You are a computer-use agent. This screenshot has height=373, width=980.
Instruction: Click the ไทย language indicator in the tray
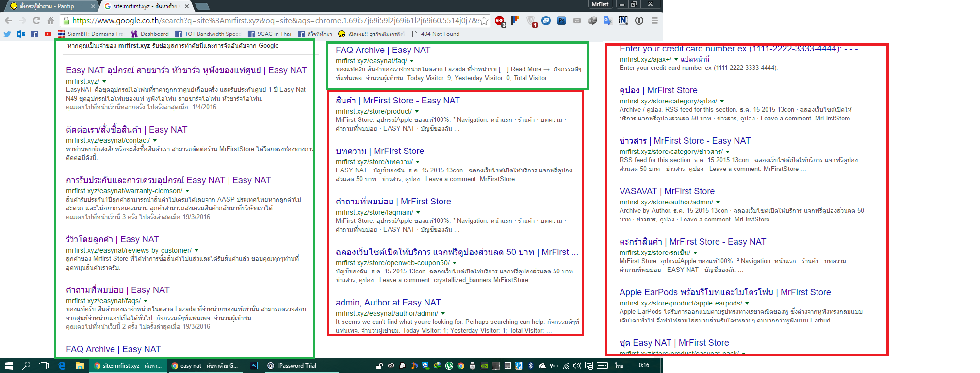pyautogui.click(x=619, y=366)
